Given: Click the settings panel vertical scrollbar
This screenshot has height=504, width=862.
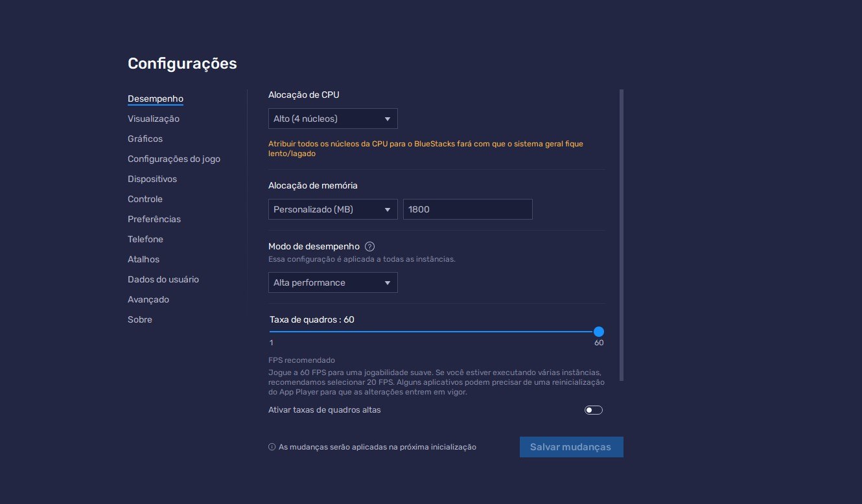Looking at the screenshot, I should (x=622, y=235).
